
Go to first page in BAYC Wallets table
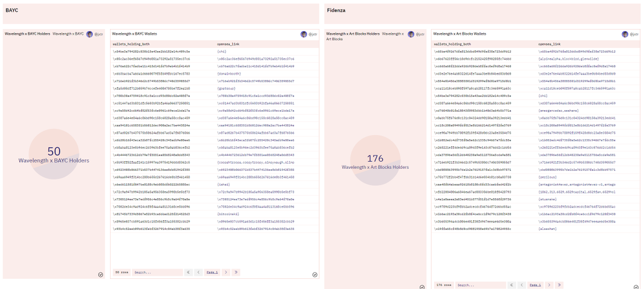pyautogui.click(x=188, y=272)
